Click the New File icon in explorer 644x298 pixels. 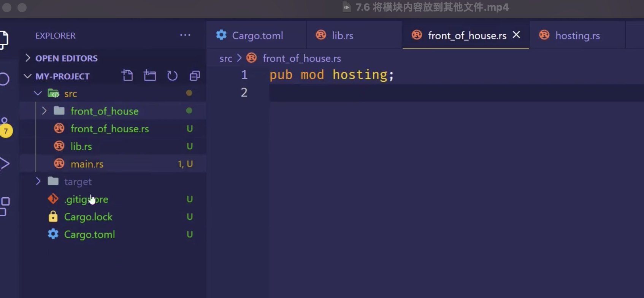127,76
